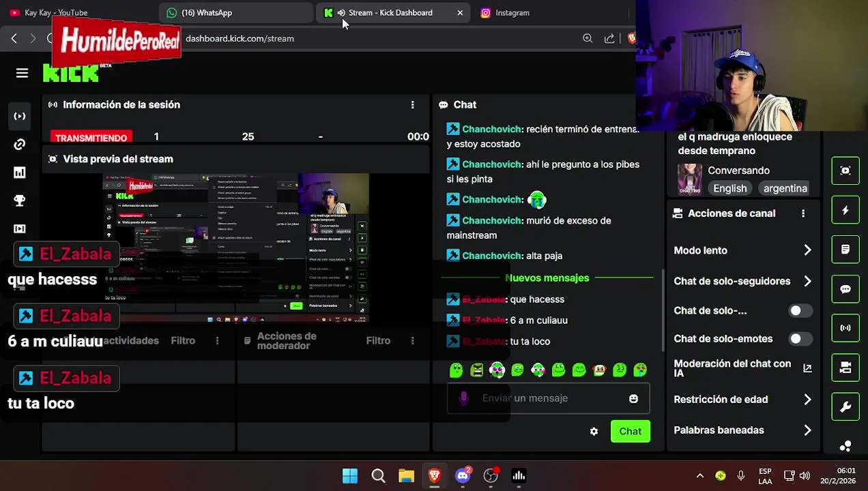Open Información de la sesión three-dot menu
This screenshot has width=868, height=491.
tap(412, 104)
